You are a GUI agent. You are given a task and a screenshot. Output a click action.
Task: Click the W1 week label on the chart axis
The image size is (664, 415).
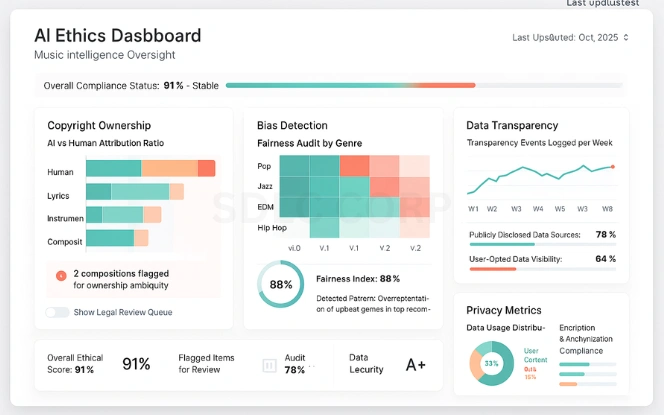click(473, 209)
